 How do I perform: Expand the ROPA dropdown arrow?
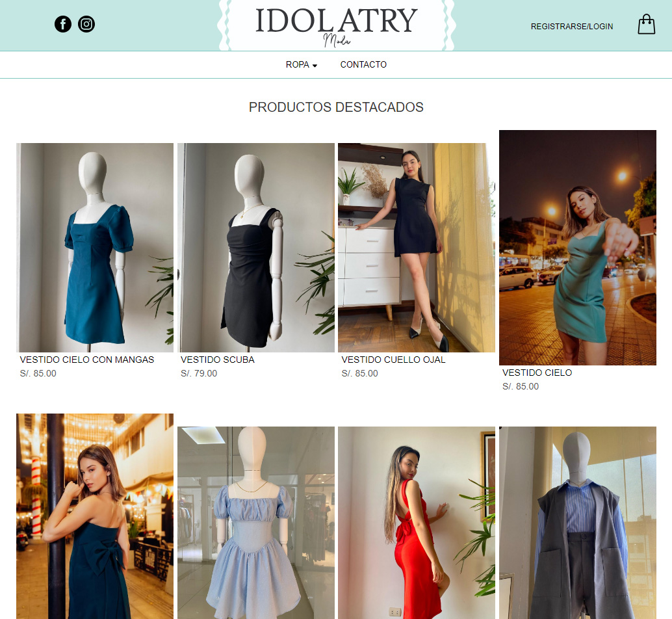(x=315, y=66)
